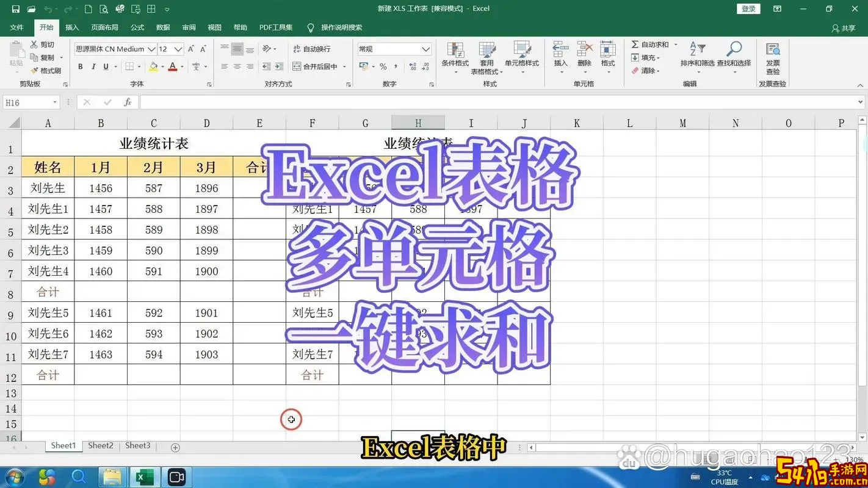Click Merge and Center (合并后居中)
Screen dimensions: 868x488
316,66
